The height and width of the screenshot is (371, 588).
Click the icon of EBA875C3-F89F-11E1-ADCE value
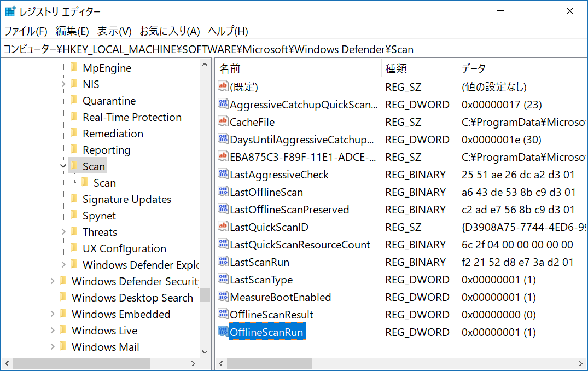[223, 156]
